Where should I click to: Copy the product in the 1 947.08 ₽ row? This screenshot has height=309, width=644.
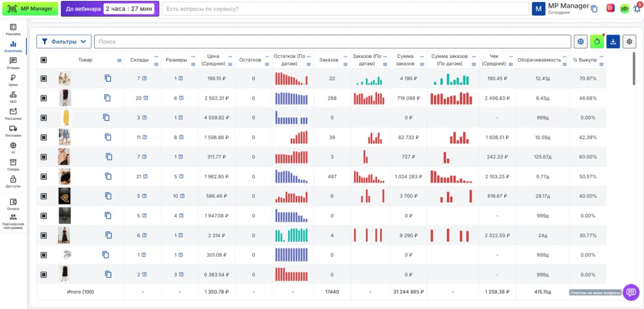coord(108,216)
